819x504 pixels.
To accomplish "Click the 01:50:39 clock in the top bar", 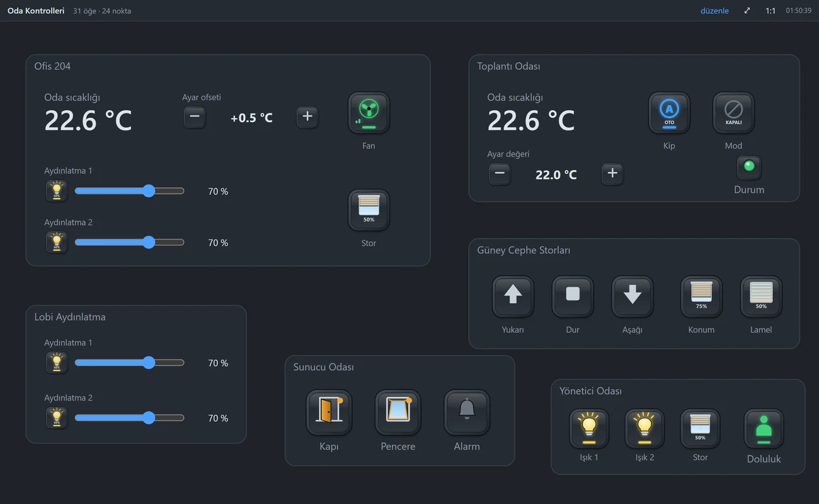I will 798,11.
